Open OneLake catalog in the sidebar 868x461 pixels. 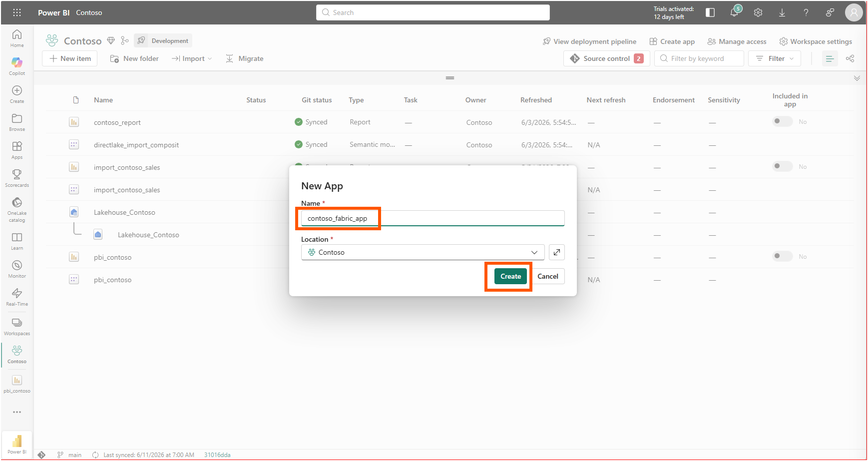tap(17, 209)
